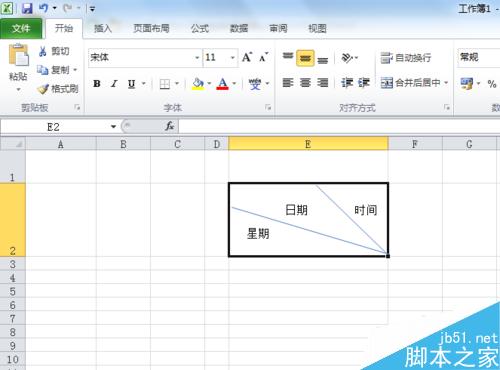Click the Redo arrow icon
500x370 pixels.
point(68,8)
